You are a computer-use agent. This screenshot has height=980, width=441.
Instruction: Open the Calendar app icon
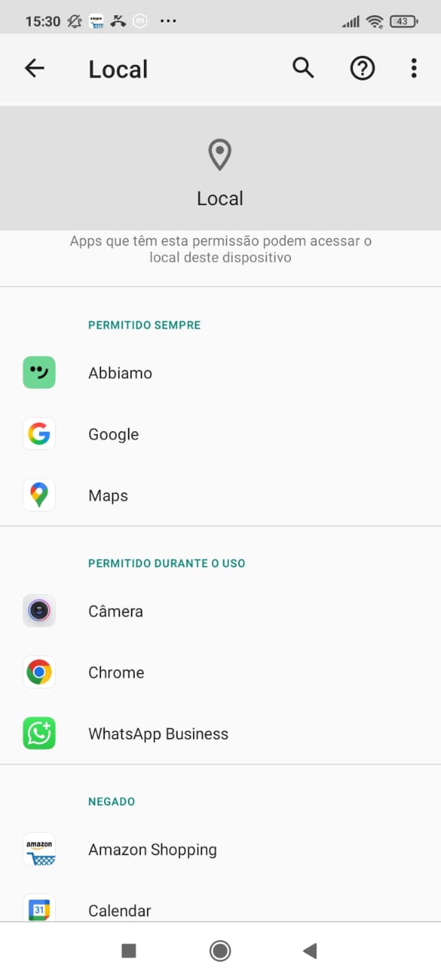pos(39,908)
